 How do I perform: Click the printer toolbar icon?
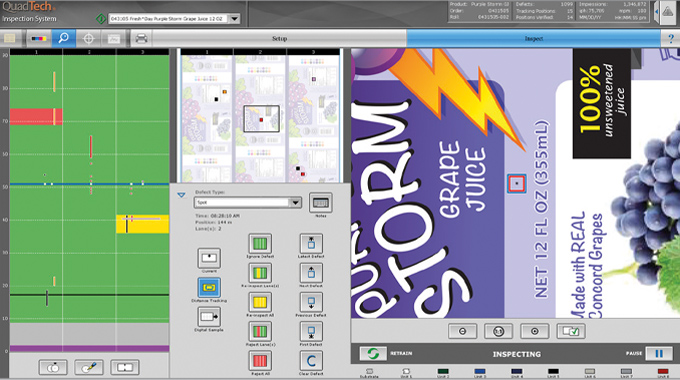tap(141, 39)
